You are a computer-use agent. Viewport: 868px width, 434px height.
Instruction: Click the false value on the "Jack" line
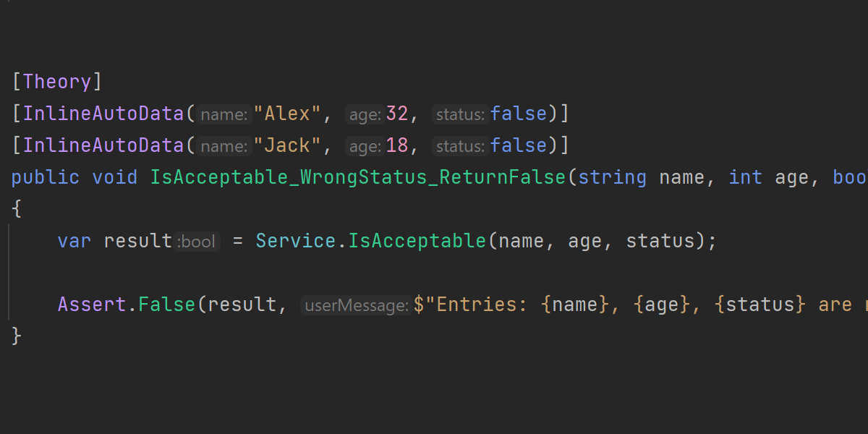[x=519, y=145]
